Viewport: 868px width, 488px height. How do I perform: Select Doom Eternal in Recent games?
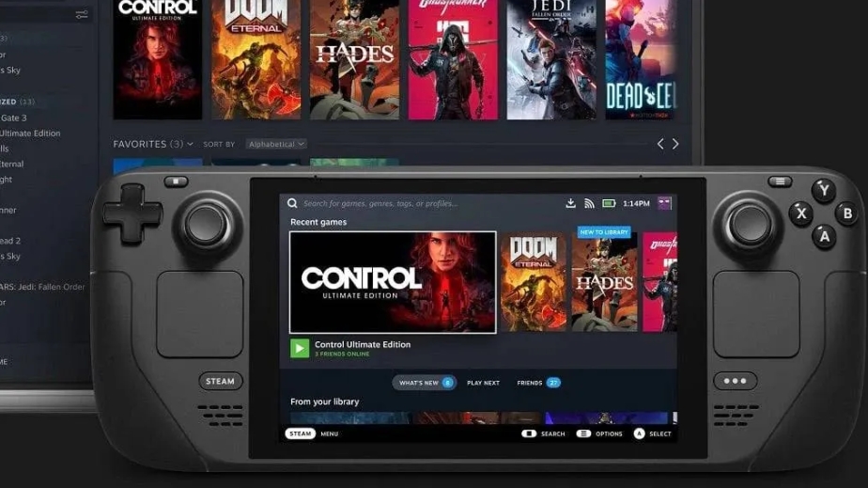coord(533,282)
